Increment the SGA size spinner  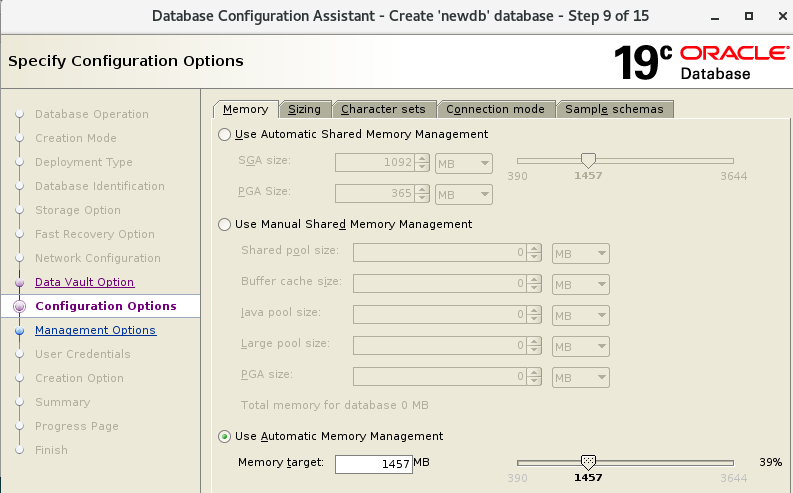coord(422,158)
